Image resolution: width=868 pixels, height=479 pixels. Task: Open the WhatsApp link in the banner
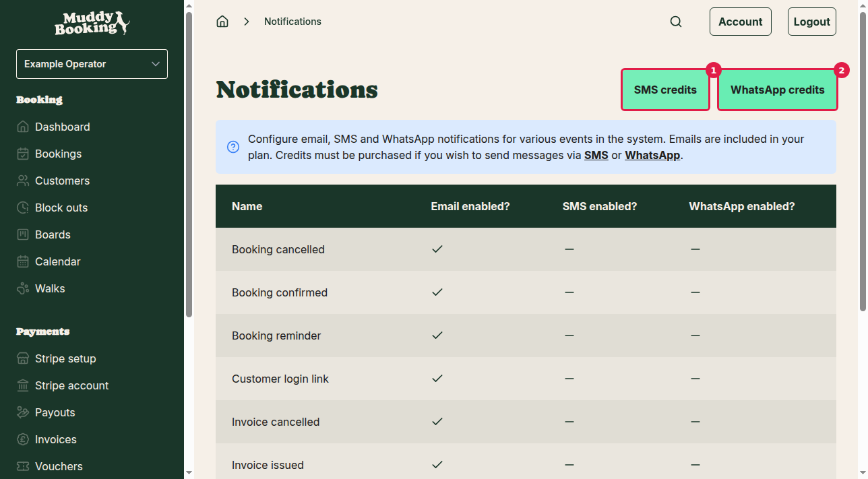coord(652,155)
